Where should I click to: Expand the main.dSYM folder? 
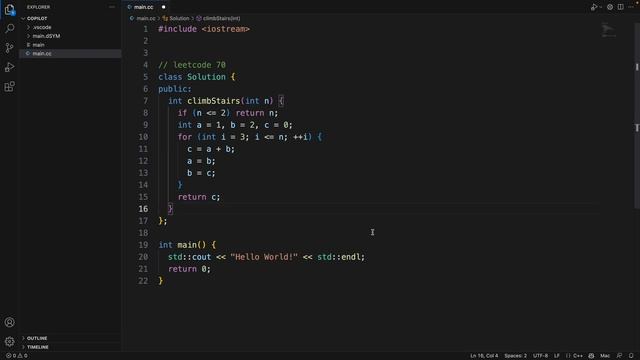pos(70,36)
